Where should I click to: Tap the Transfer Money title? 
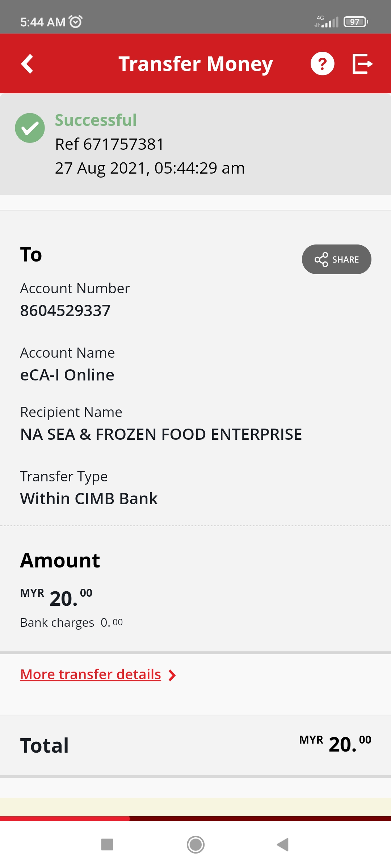(195, 64)
